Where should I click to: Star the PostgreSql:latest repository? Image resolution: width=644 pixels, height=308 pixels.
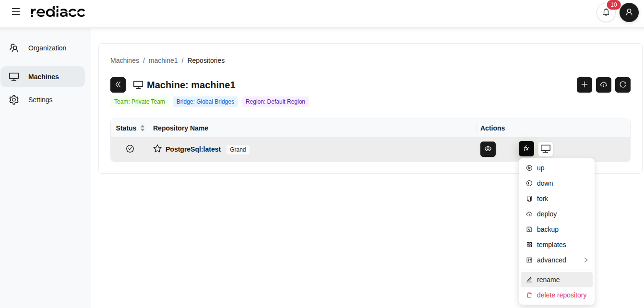pyautogui.click(x=157, y=149)
